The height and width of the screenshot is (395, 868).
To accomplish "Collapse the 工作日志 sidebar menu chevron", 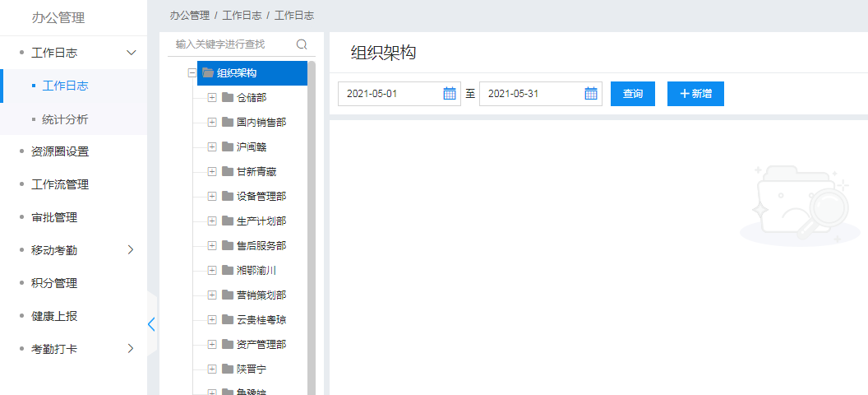I will 130,53.
